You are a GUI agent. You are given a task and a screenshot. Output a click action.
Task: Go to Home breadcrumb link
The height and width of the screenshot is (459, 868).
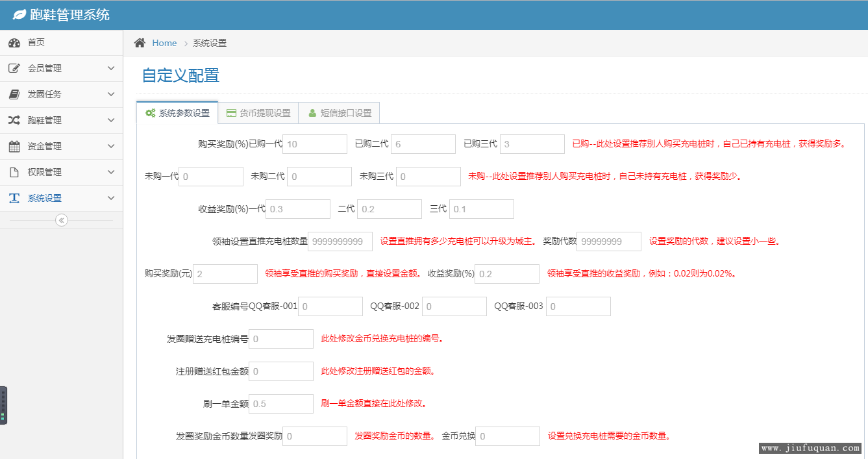click(x=164, y=43)
